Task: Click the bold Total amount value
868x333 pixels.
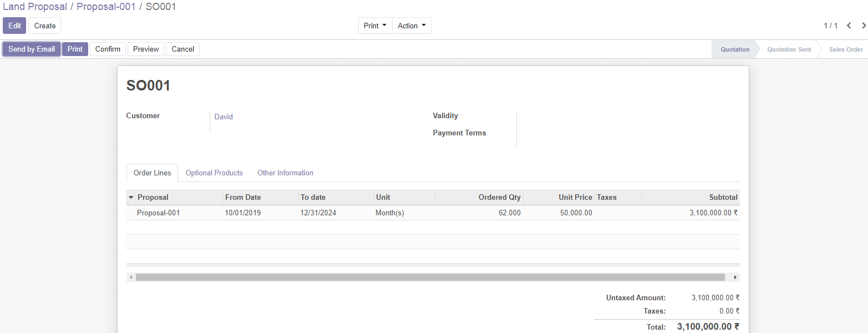Action: tap(708, 327)
